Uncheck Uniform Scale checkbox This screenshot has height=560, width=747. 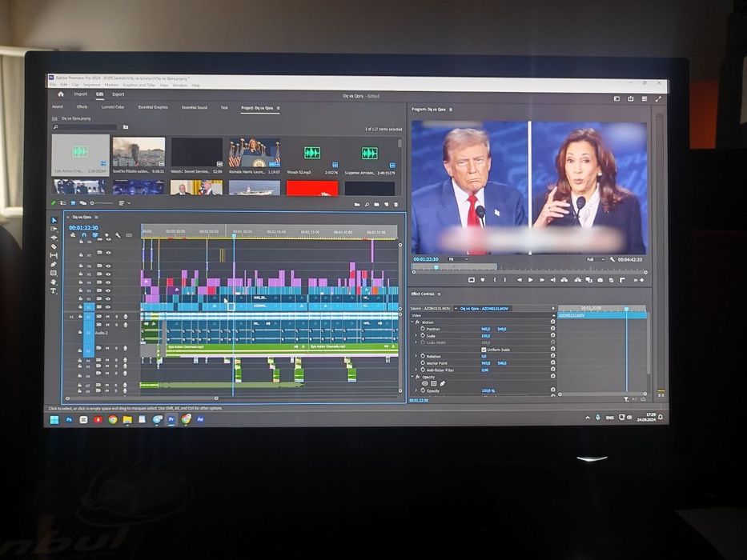pyautogui.click(x=484, y=350)
